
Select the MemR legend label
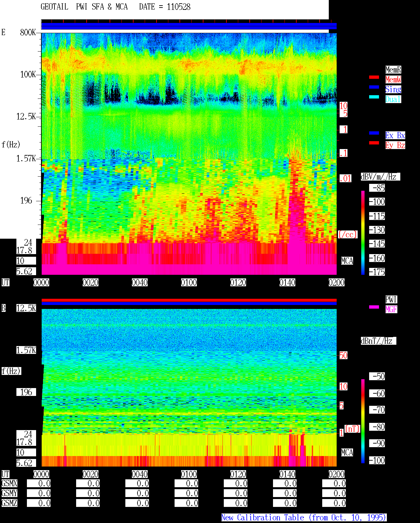pos(393,70)
